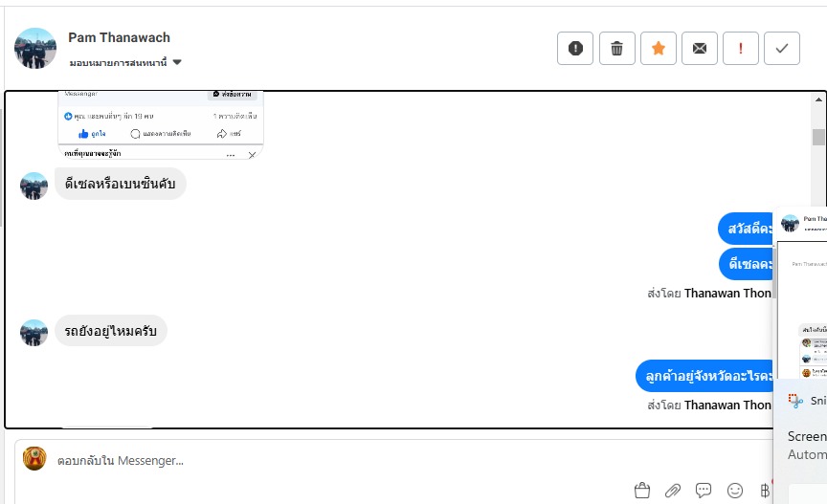Toggle the orange star follow-up marker
This screenshot has height=504, width=827.
coord(659,49)
